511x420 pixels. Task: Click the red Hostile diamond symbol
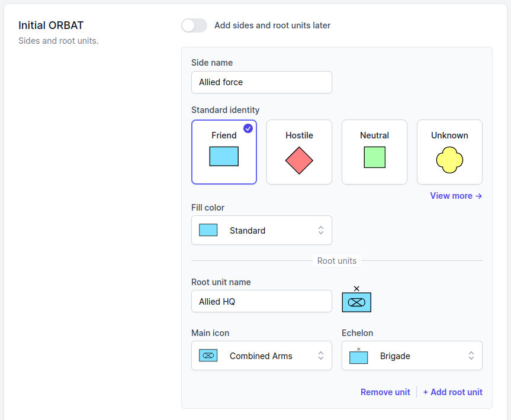point(299,160)
